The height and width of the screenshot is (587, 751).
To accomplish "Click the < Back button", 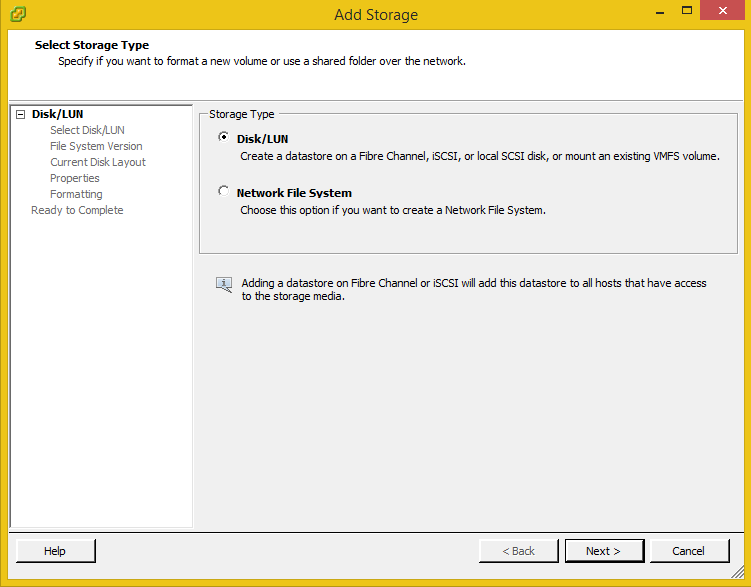I will click(x=518, y=551).
